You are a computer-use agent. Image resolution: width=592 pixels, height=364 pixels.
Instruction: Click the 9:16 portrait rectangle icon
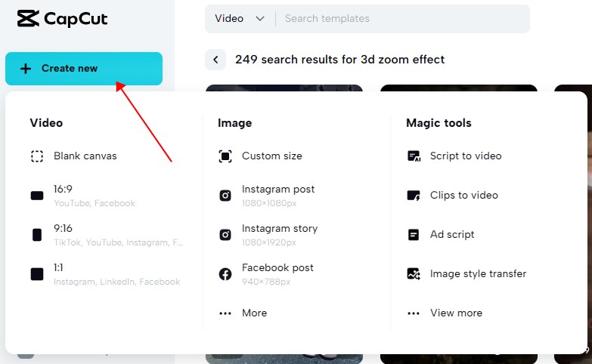[37, 235]
